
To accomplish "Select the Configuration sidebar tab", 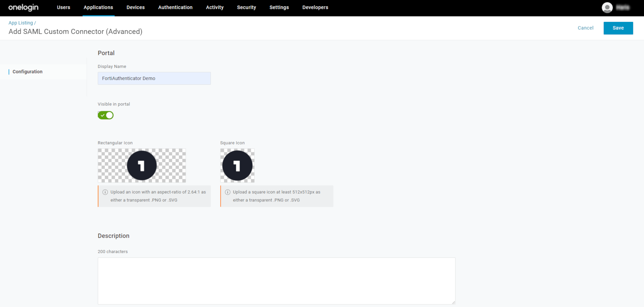I will pos(28,72).
